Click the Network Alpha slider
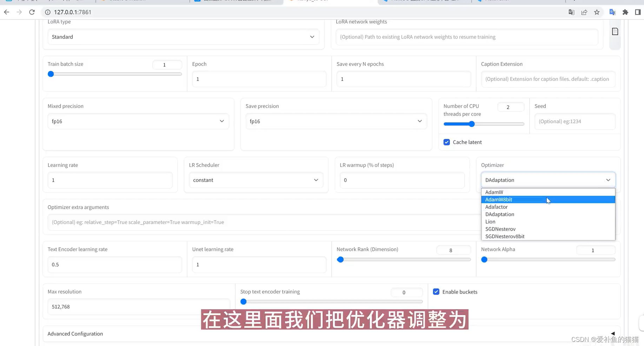Screen dimensions: 644x346 coord(548,260)
